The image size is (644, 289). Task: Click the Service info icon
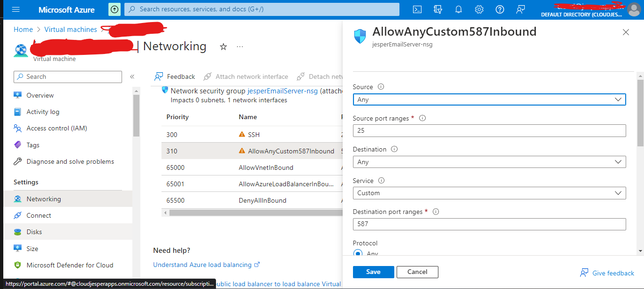point(382,181)
